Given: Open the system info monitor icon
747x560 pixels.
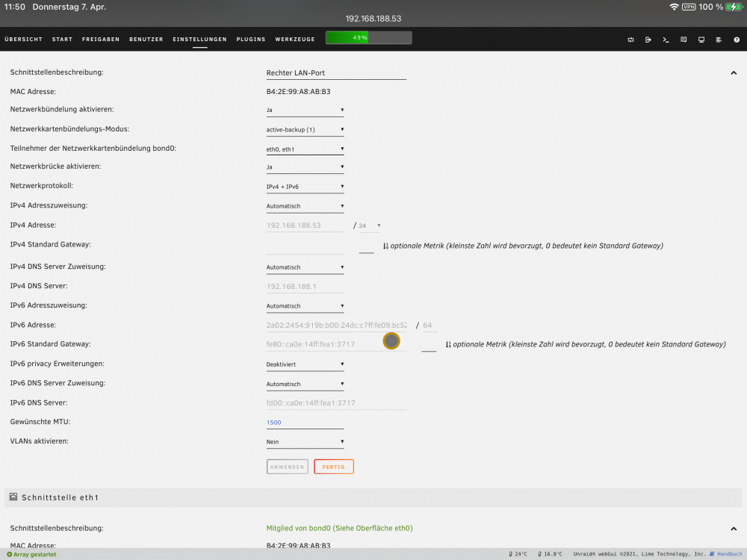Looking at the screenshot, I should pyautogui.click(x=701, y=40).
